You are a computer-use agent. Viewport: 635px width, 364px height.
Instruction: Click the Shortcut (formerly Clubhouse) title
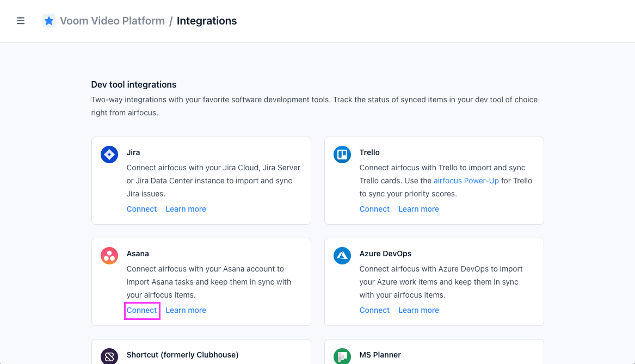pyautogui.click(x=182, y=355)
